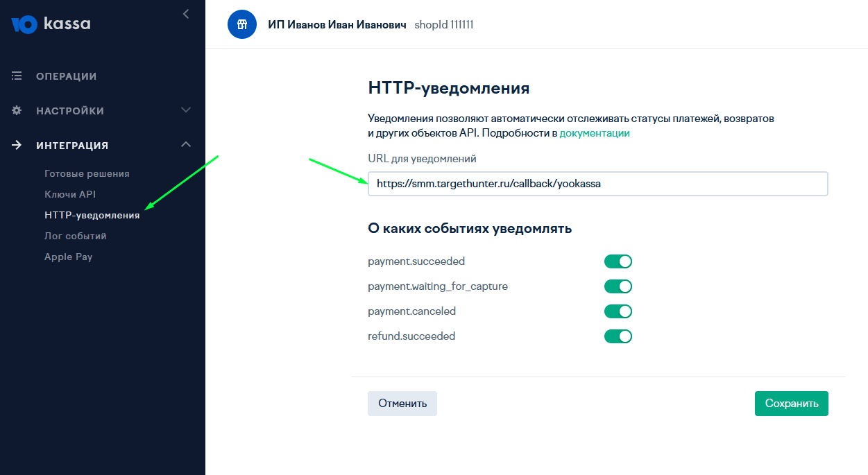Viewport: 868px width, 475px height.
Task: Open Готовые решения menu item
Action: click(x=87, y=173)
